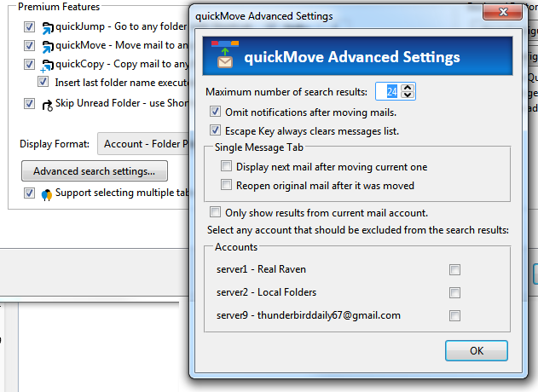Click the quickCopy arrow icon
538x392 pixels.
(x=47, y=65)
